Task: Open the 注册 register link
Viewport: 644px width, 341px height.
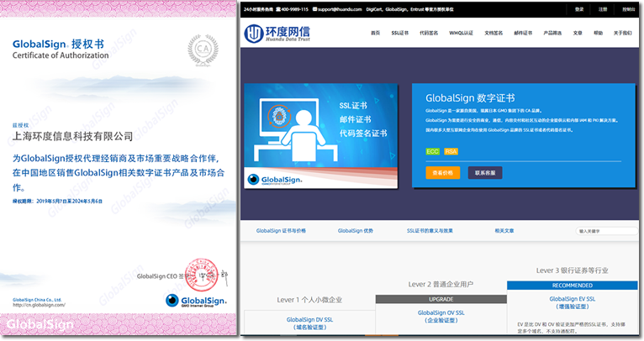Action: click(603, 9)
